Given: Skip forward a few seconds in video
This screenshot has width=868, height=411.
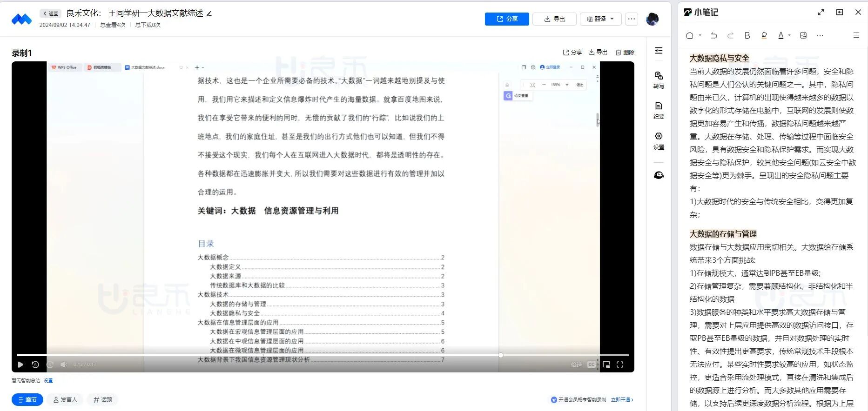Looking at the screenshot, I should click(50, 365).
